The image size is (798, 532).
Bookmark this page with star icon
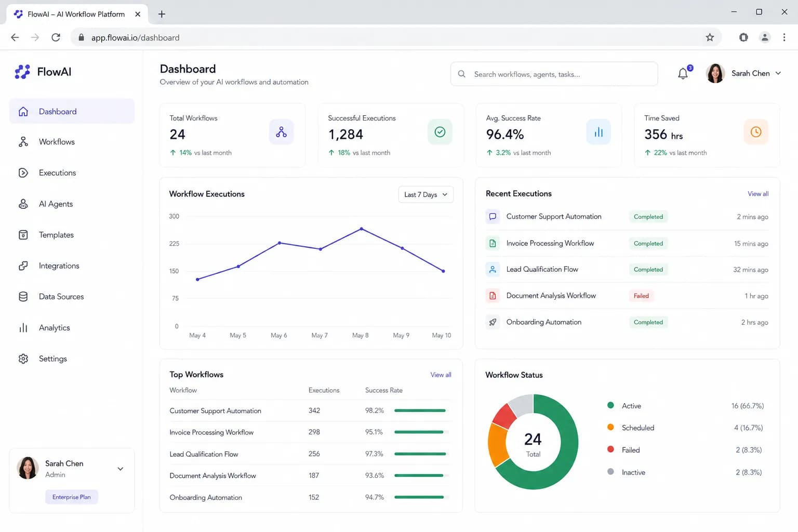710,37
